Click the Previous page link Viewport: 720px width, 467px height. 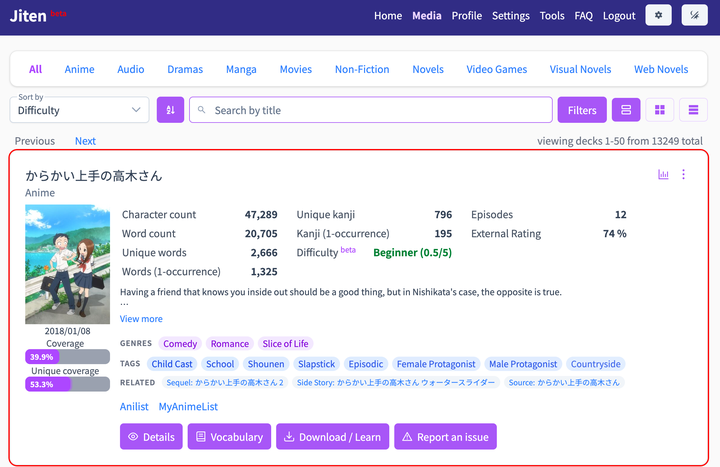(x=35, y=141)
